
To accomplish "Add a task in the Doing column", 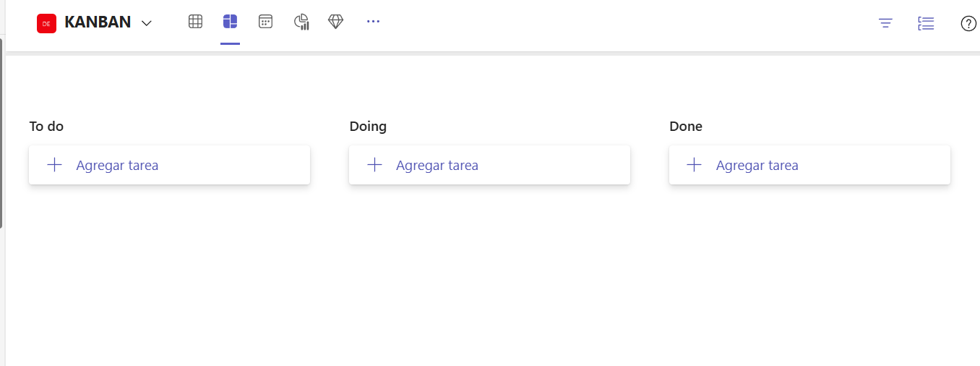I will [489, 165].
